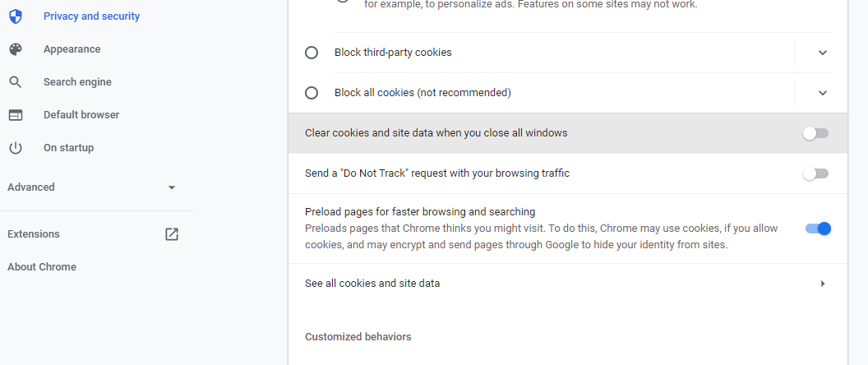
Task: Click the Privacy and security shield icon
Action: pyautogui.click(x=16, y=16)
